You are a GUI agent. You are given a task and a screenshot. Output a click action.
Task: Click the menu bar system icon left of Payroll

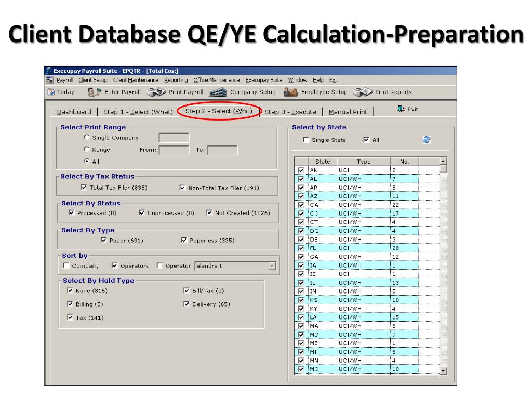click(50, 80)
